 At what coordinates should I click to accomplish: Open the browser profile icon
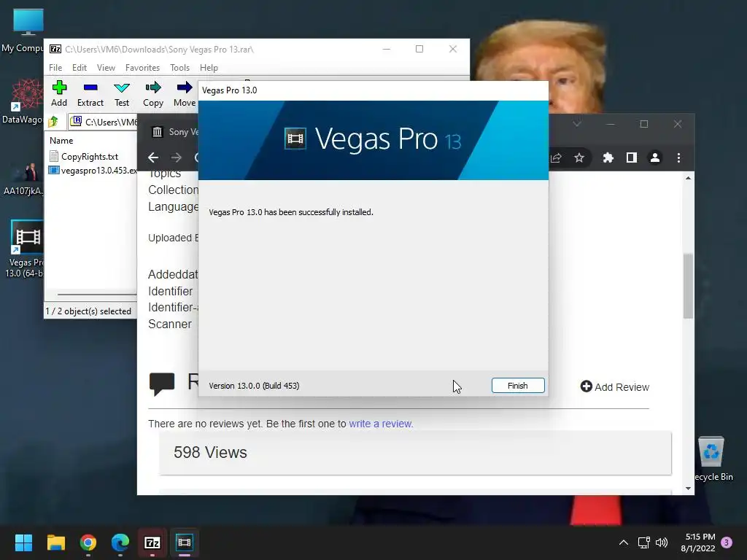(655, 157)
